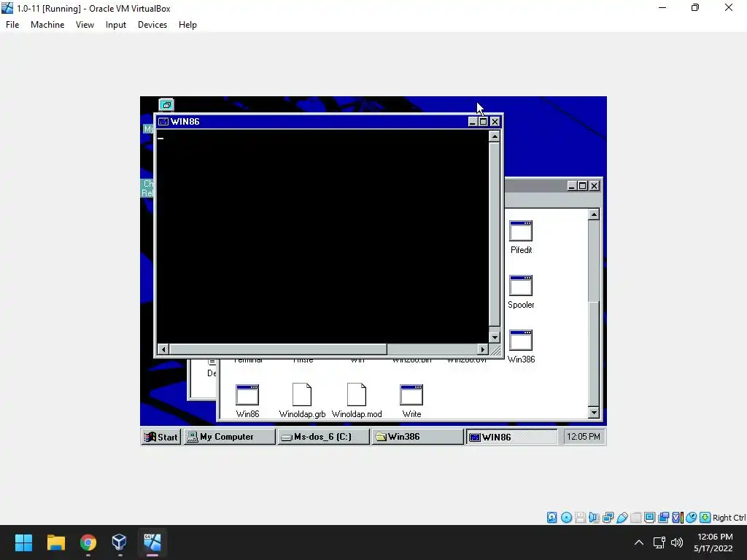Screen dimensions: 747x560
Task: Click the optical drive status icon
Action: point(566,518)
